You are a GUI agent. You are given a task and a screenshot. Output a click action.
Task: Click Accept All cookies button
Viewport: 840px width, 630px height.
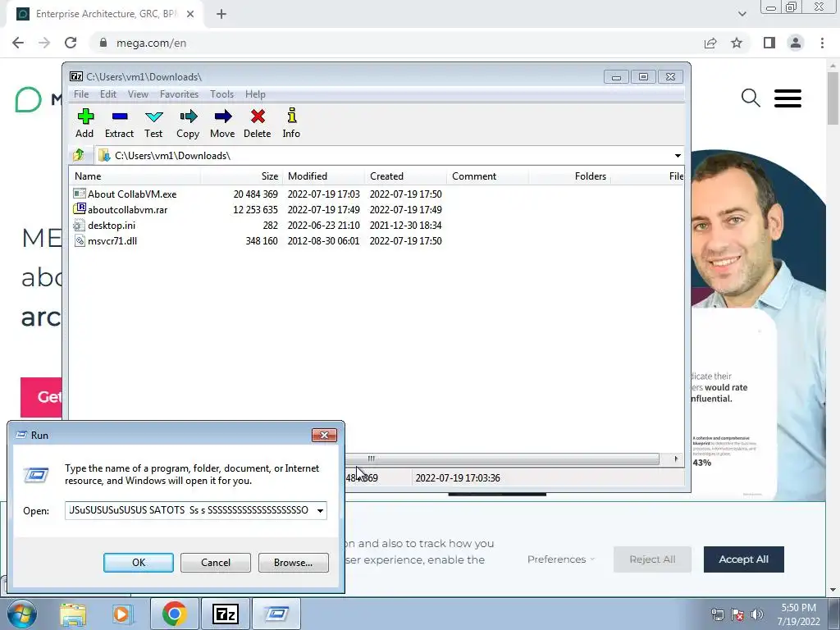[x=743, y=559]
